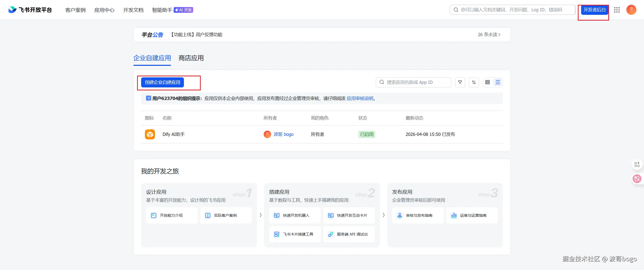The image size is (644, 270).
Task: Open 开放能力介绍 card
Action: (x=172, y=215)
